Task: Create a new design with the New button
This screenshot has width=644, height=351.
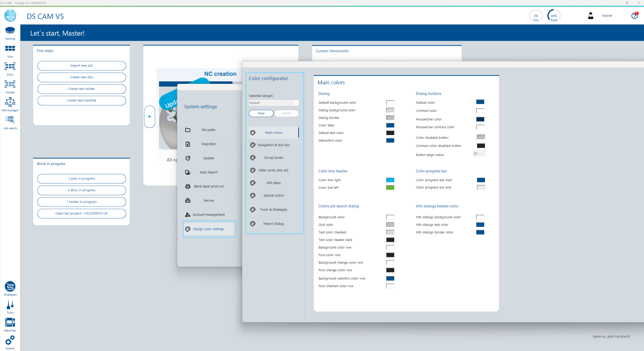Action: click(261, 113)
